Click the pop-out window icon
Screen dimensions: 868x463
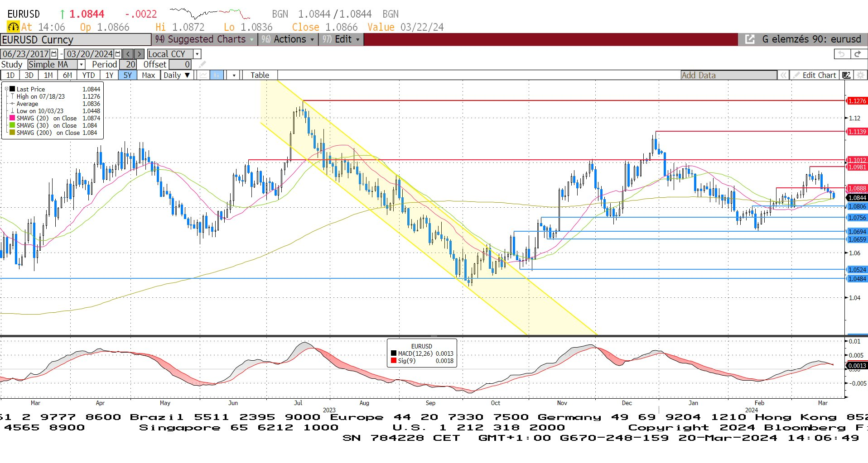tap(750, 39)
